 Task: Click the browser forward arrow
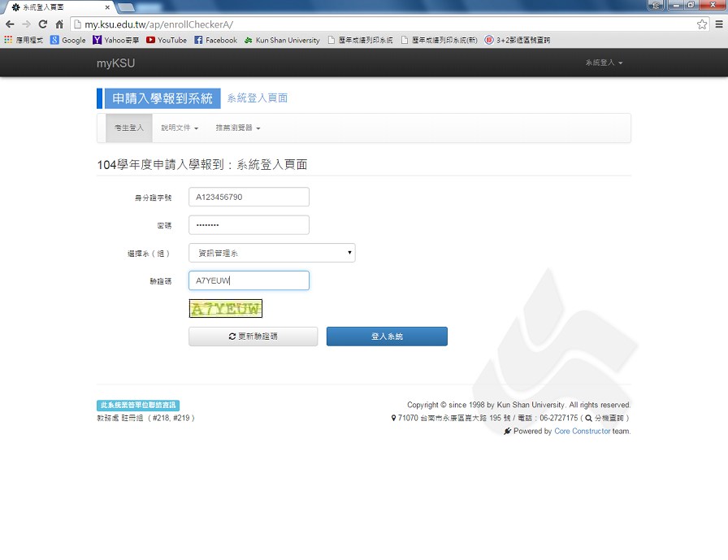click(27, 24)
